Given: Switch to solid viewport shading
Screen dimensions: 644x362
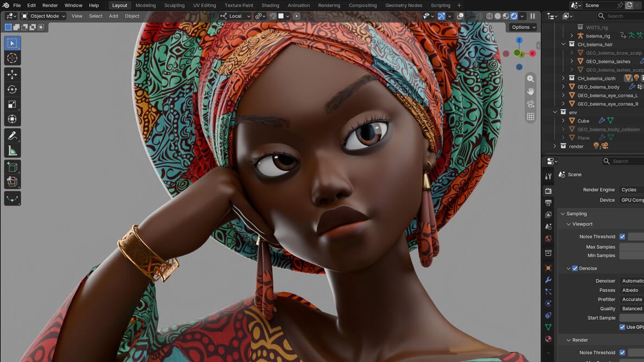Looking at the screenshot, I should click(498, 16).
